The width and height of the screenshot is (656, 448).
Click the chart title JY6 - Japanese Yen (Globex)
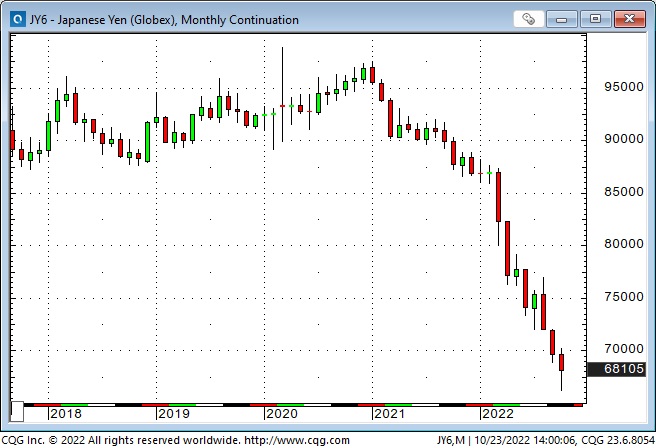(164, 20)
